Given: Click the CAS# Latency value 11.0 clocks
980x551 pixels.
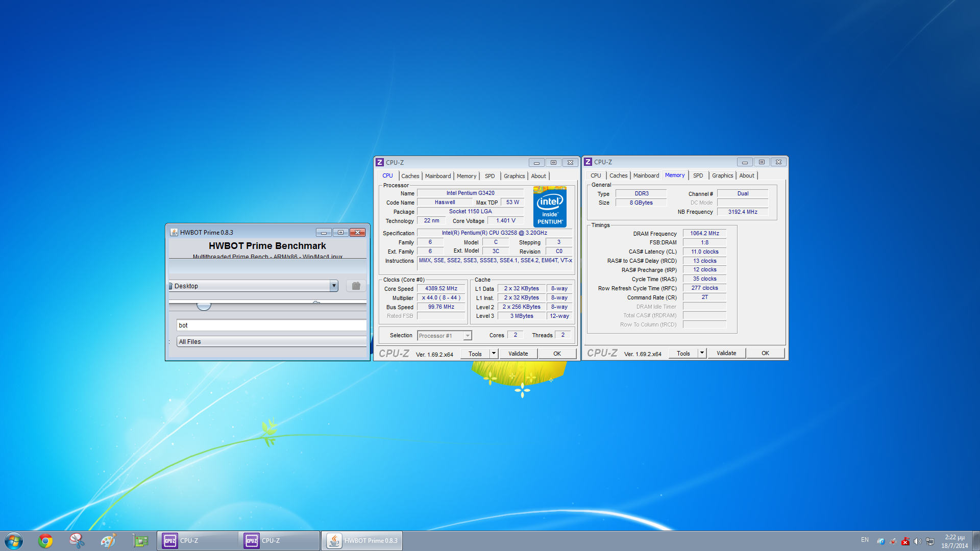Looking at the screenshot, I should pyautogui.click(x=704, y=252).
